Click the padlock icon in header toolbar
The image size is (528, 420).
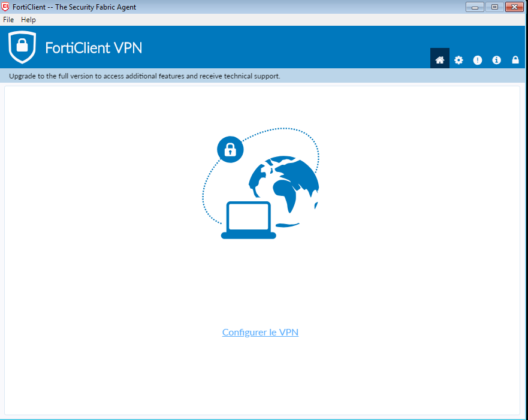[x=515, y=60]
